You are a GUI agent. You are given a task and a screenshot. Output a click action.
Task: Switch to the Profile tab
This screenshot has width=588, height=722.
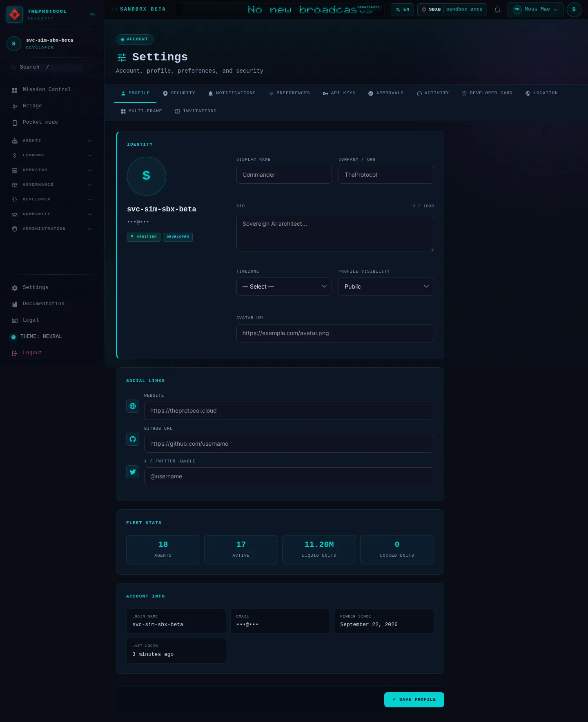pos(136,93)
